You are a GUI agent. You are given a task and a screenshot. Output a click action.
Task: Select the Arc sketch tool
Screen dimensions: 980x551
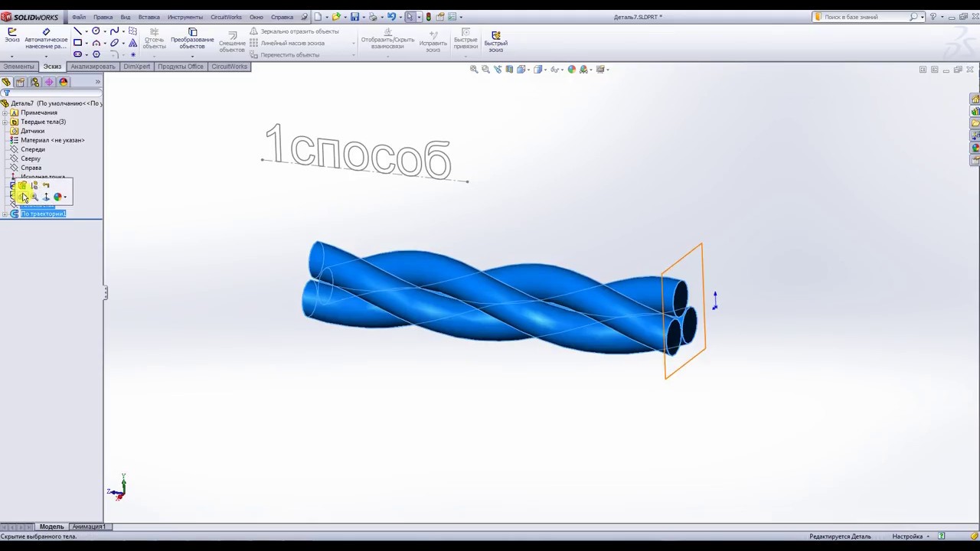(x=96, y=43)
